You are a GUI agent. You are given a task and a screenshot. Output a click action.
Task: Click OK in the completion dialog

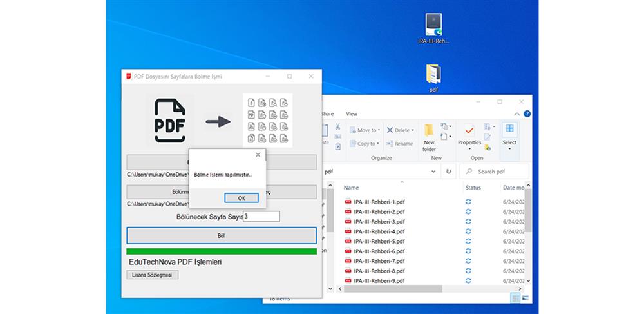[x=241, y=198]
